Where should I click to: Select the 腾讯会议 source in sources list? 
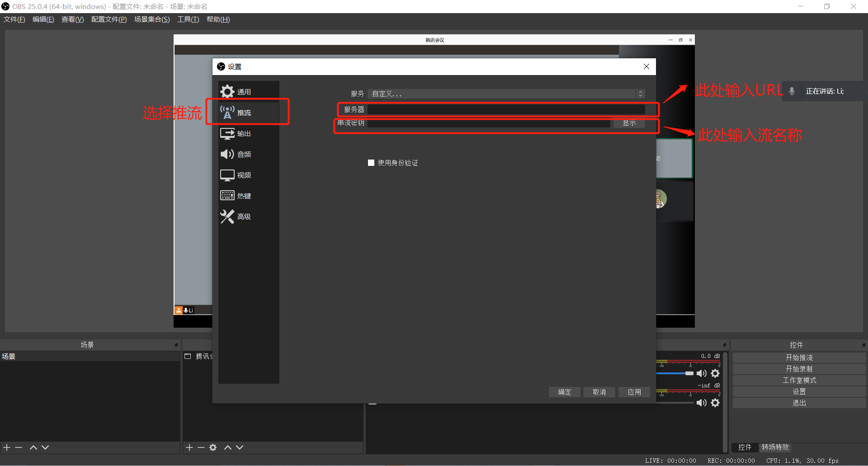pos(198,356)
